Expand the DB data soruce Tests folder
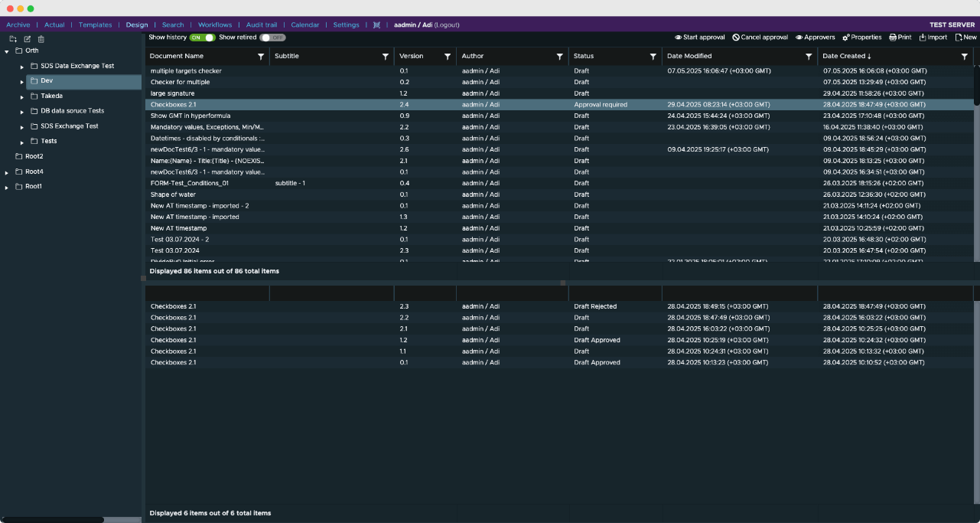 point(22,112)
